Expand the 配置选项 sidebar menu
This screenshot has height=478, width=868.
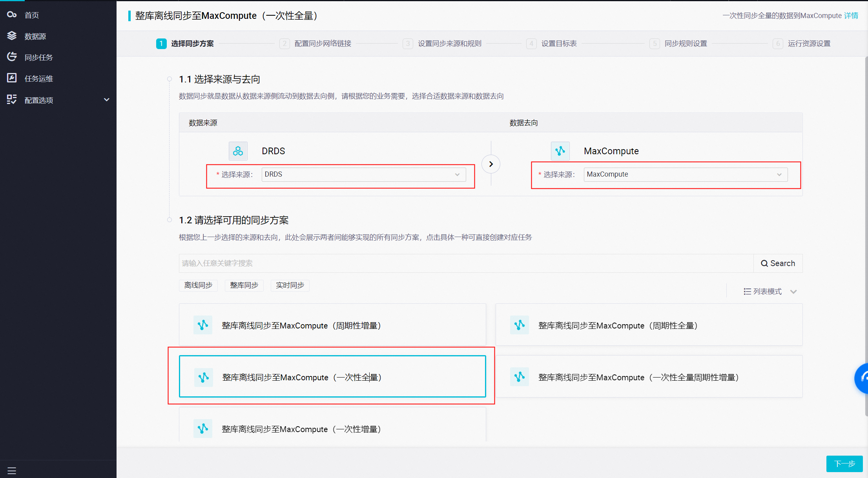106,100
